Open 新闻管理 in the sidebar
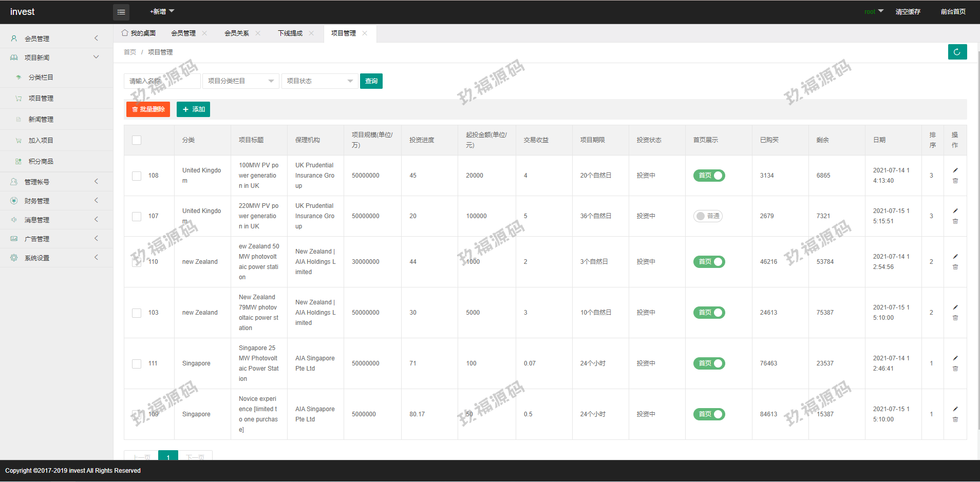Screen dimensions: 980x482 coord(41,120)
